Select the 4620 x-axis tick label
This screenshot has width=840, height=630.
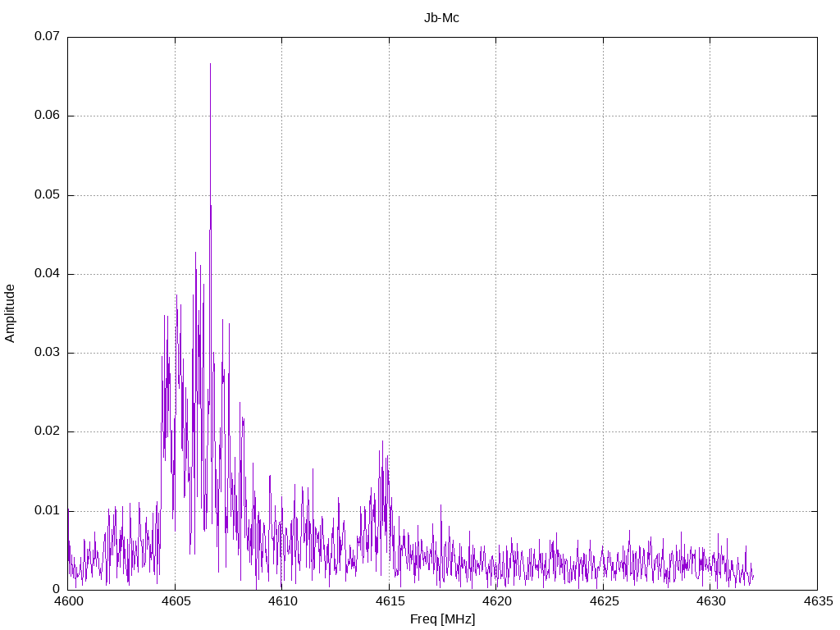(x=495, y=602)
